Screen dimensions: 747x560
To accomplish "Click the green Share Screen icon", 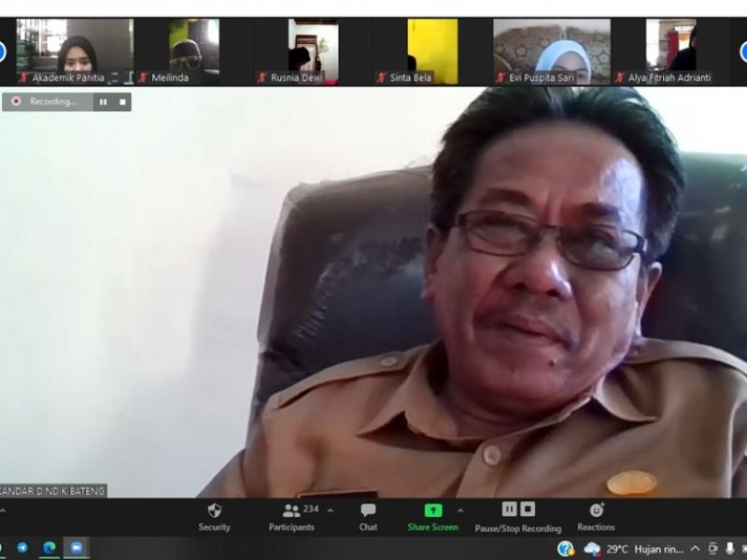I will pos(432,511).
